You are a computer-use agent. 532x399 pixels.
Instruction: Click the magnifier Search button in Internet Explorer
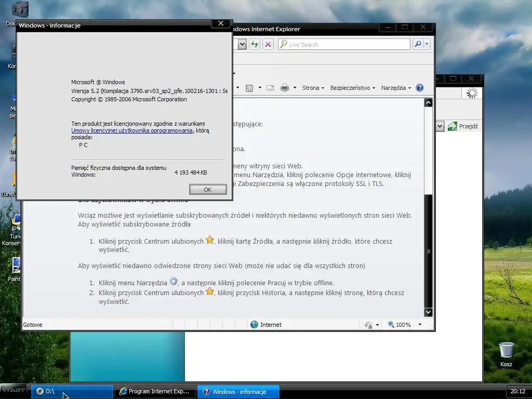click(x=418, y=44)
